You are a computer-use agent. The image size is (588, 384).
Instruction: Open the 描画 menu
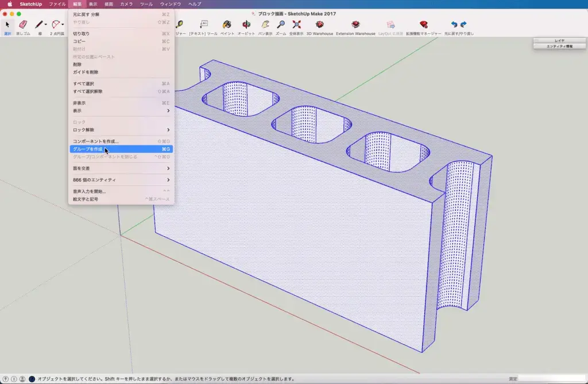tap(109, 4)
